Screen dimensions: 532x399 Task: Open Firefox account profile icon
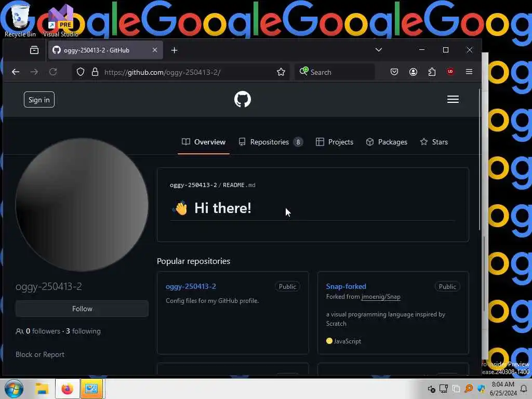pos(413,72)
